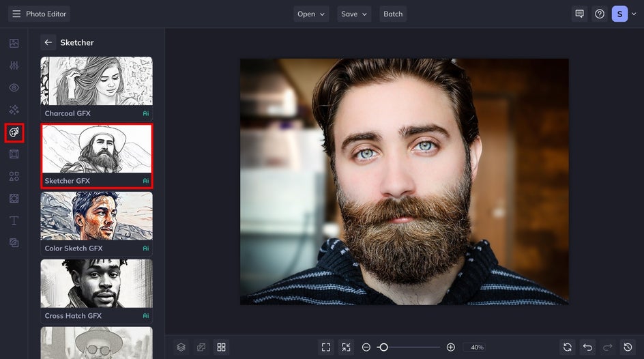
Task: Go back from Sketcher panel
Action: 48,42
